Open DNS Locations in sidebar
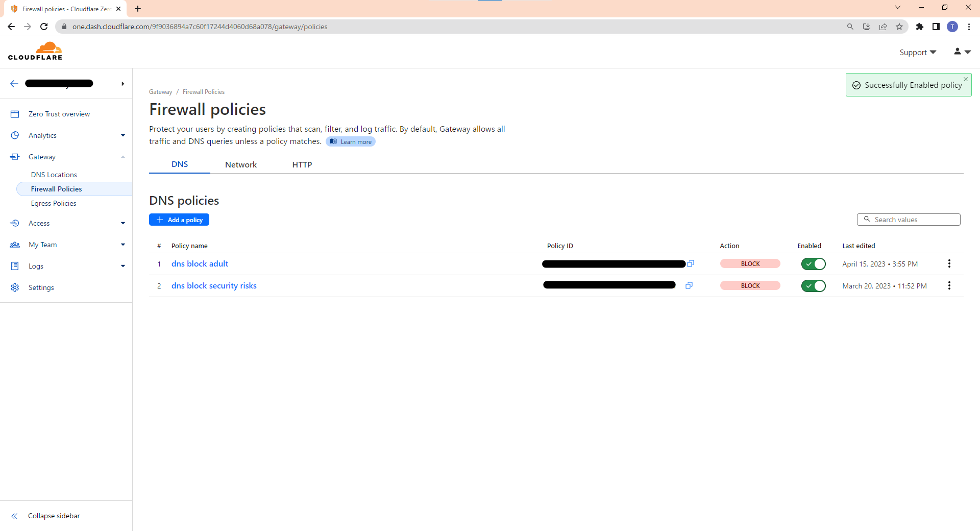This screenshot has width=980, height=531. pyautogui.click(x=54, y=175)
